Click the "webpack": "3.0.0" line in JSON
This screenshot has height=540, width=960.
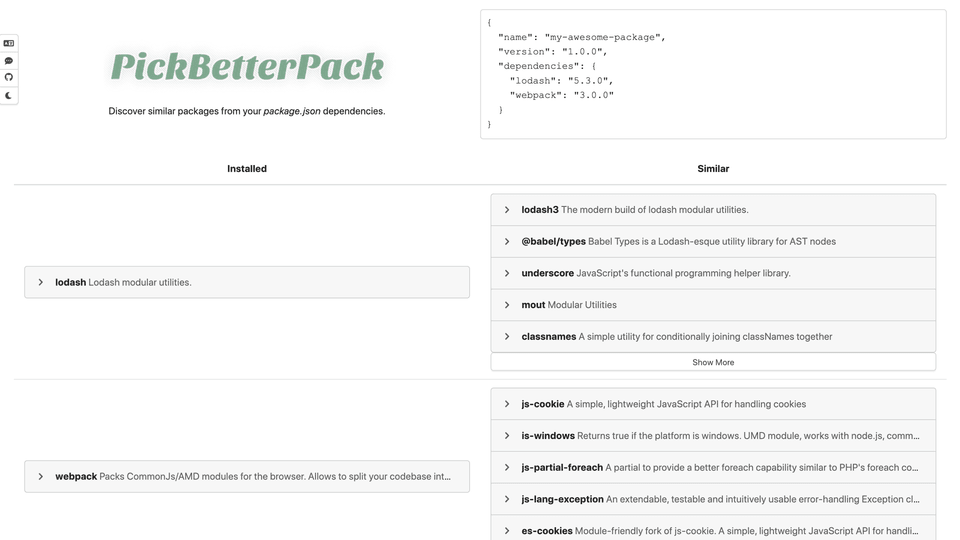pos(561,96)
